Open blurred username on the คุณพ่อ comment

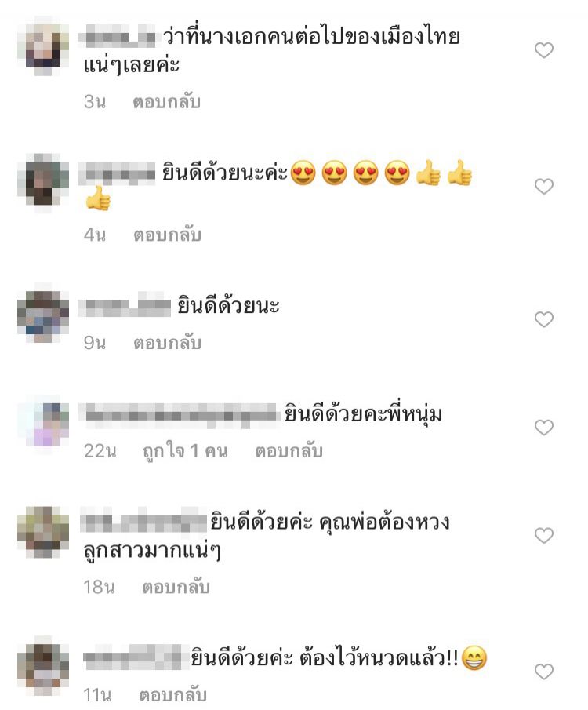coord(144,522)
